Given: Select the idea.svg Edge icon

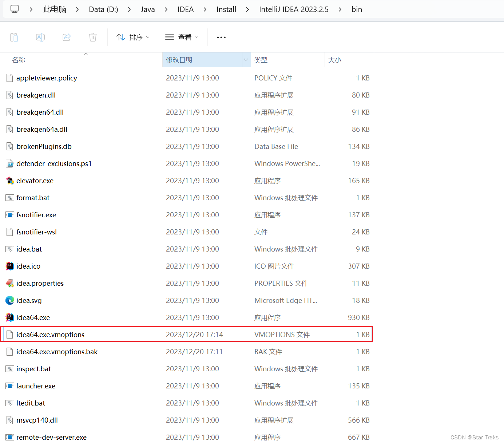Looking at the screenshot, I should [x=10, y=300].
